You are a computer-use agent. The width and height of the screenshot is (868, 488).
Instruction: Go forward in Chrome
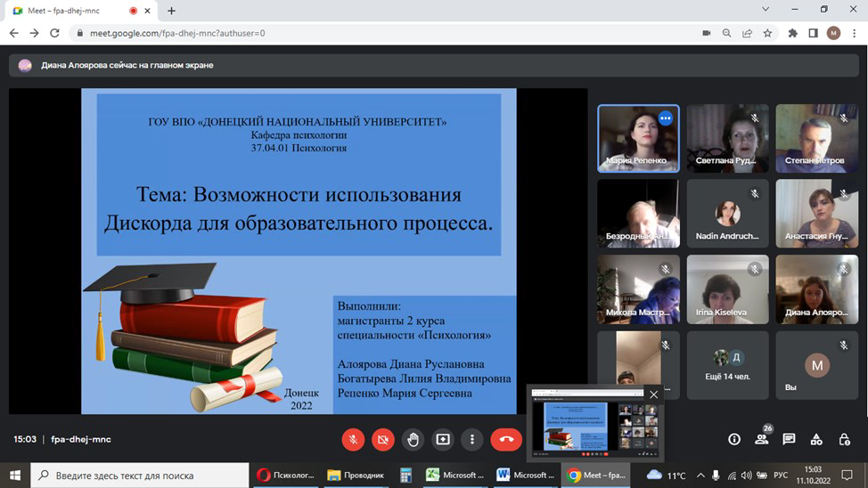click(35, 33)
